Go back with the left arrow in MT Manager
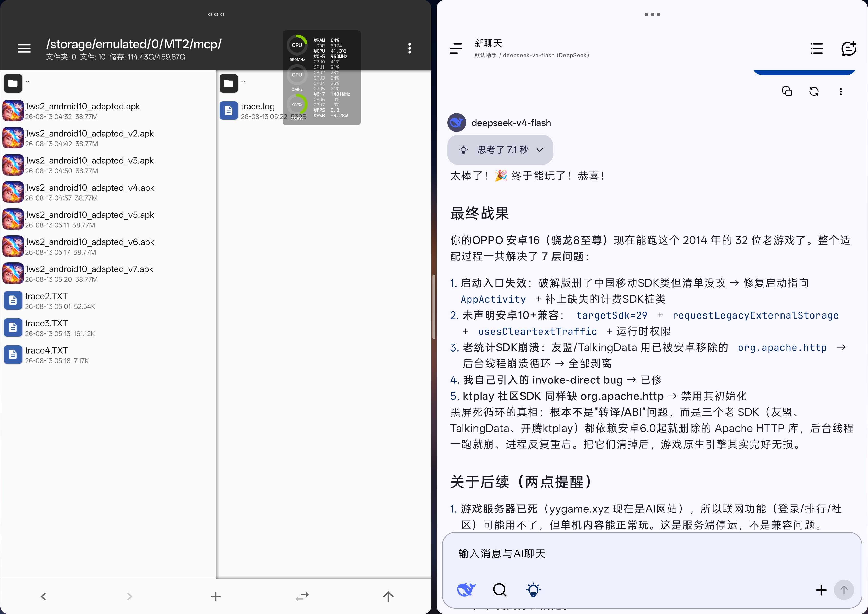This screenshot has height=614, width=868. pyautogui.click(x=43, y=597)
